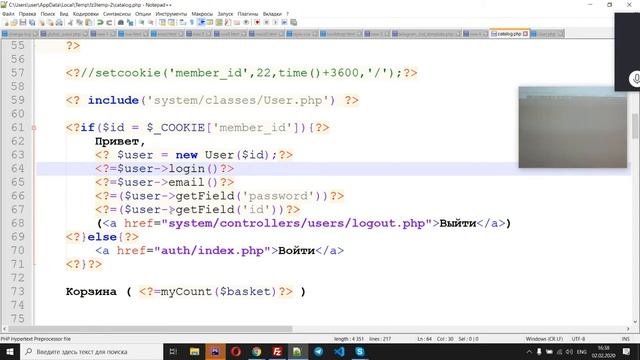Switch to the tab right of catalog.php
The width and height of the screenshot is (640, 360).
(547, 33)
